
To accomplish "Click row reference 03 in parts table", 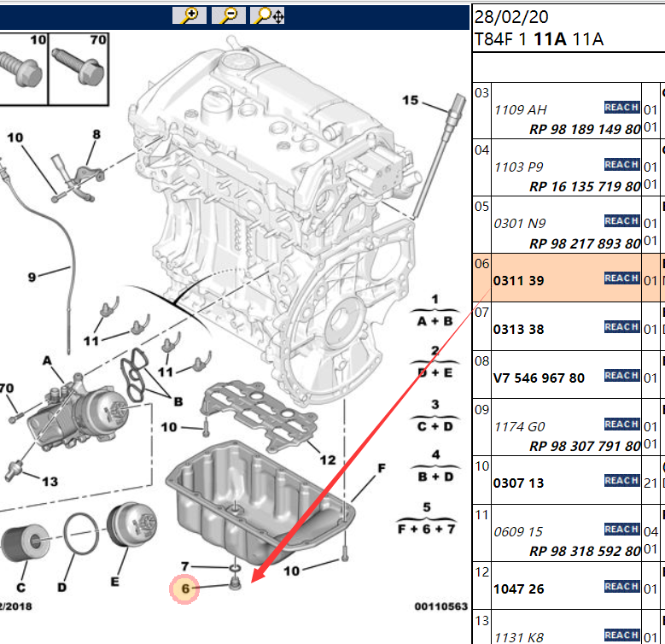I will [481, 93].
